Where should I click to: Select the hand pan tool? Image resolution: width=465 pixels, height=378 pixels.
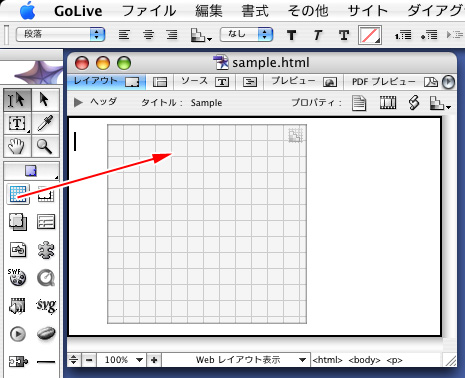17,146
